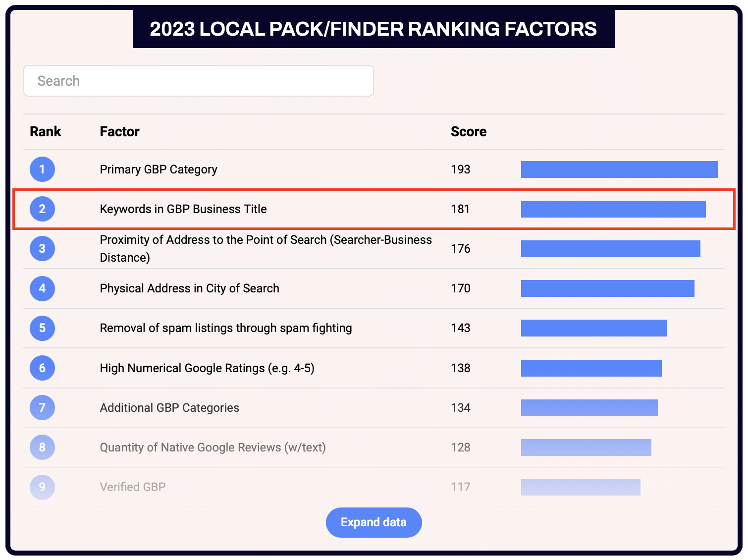Click the Search input field
The height and width of the screenshot is (560, 748).
198,81
